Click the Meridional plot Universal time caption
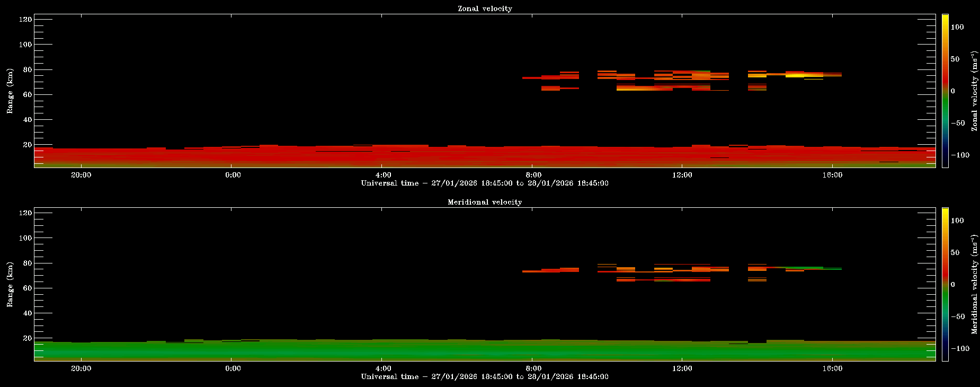This screenshot has height=387, width=980. (x=485, y=377)
